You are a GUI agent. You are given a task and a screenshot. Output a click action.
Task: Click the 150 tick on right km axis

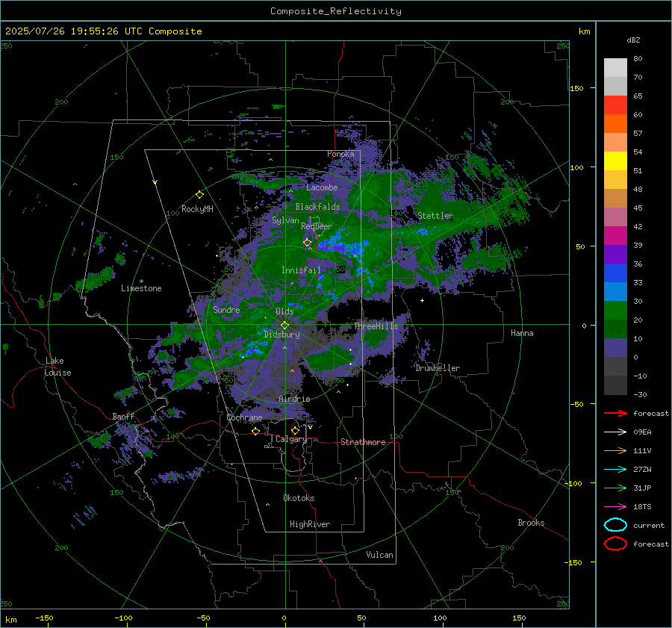(x=576, y=88)
